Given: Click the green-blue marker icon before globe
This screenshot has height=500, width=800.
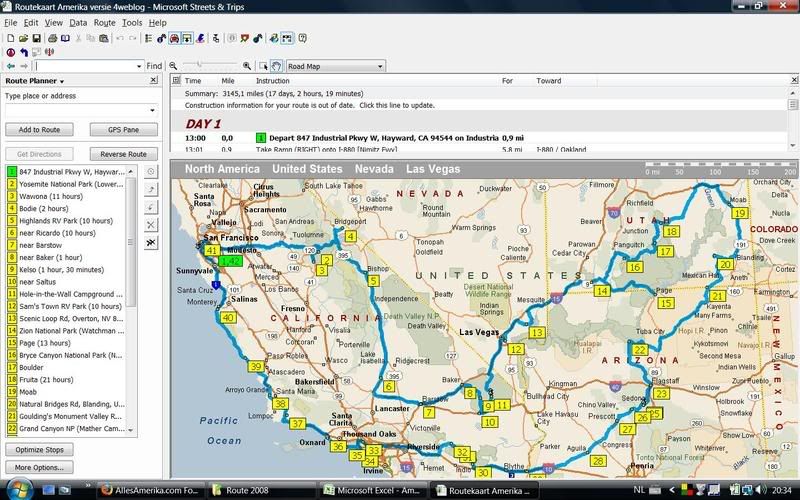Looking at the screenshot, I should tap(258, 38).
